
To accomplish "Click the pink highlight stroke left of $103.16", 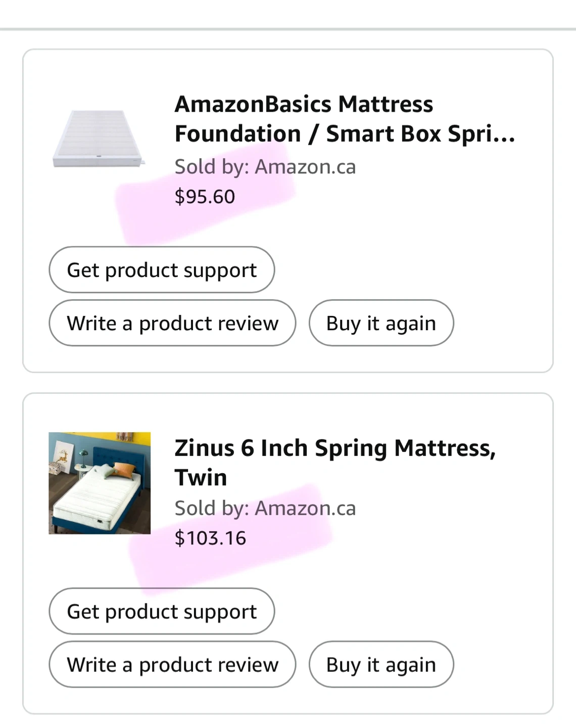I will 152,556.
